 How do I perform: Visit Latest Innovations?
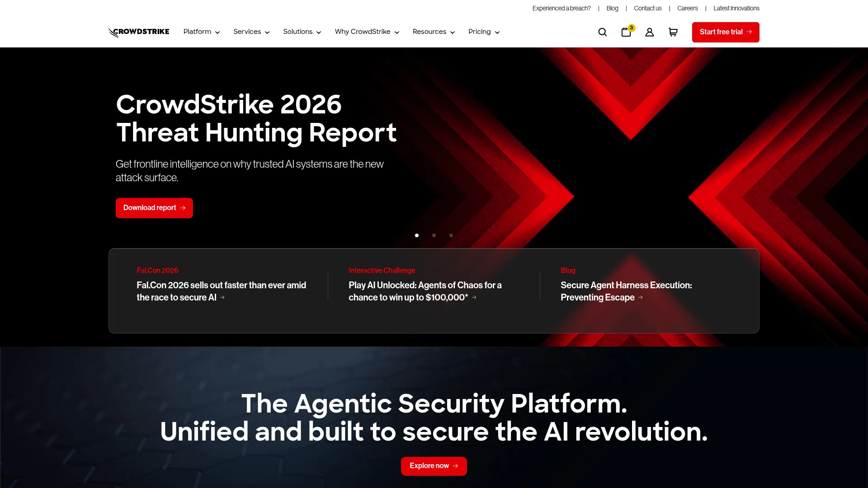point(736,8)
